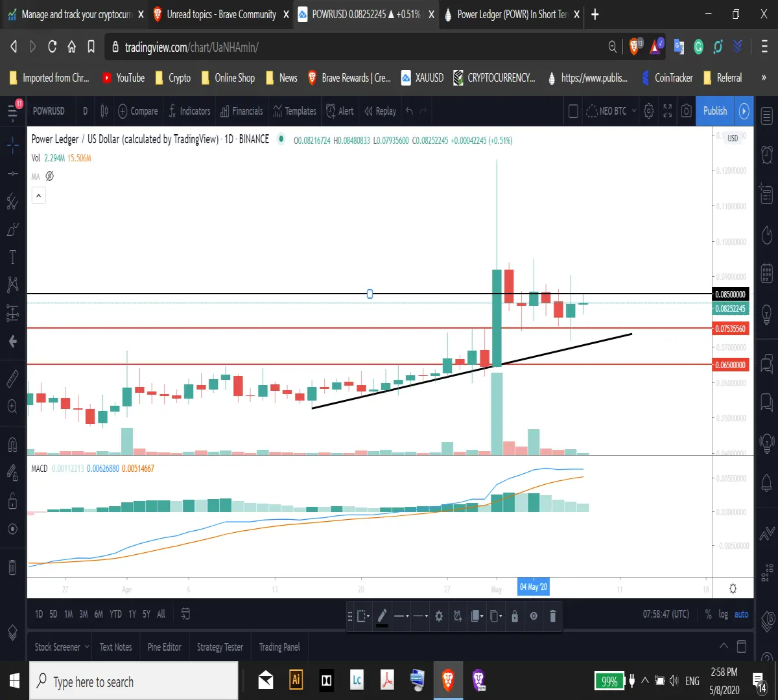Open the candlestick chart style selector
Viewport: 778px width, 700px height.
point(104,111)
